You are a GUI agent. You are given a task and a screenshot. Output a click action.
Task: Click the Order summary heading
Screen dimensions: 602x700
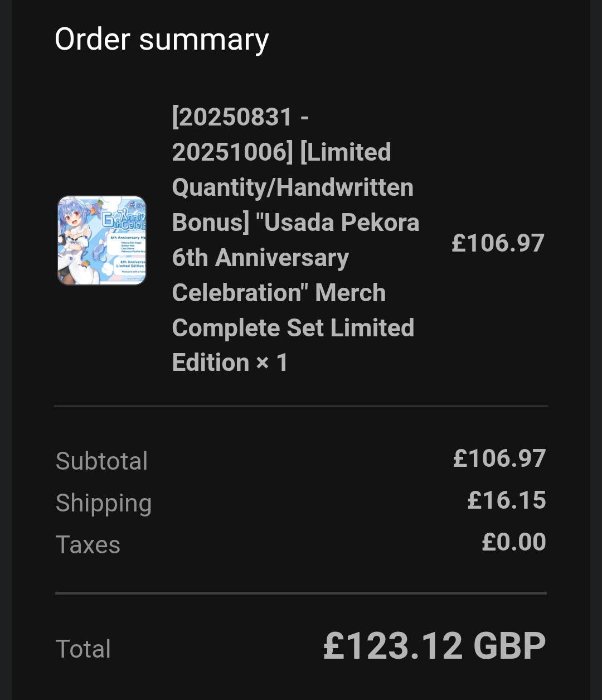click(x=162, y=40)
